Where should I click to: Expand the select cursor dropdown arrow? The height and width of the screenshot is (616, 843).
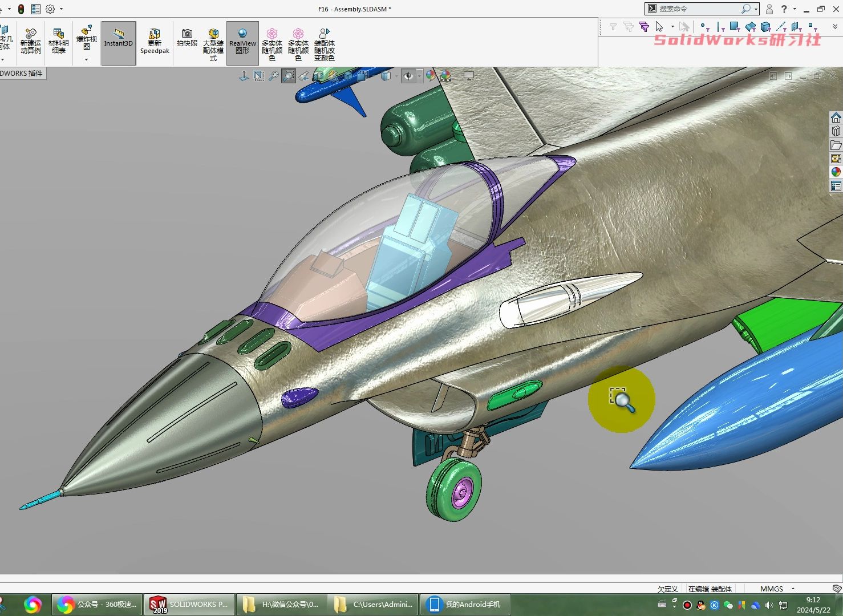click(x=672, y=27)
